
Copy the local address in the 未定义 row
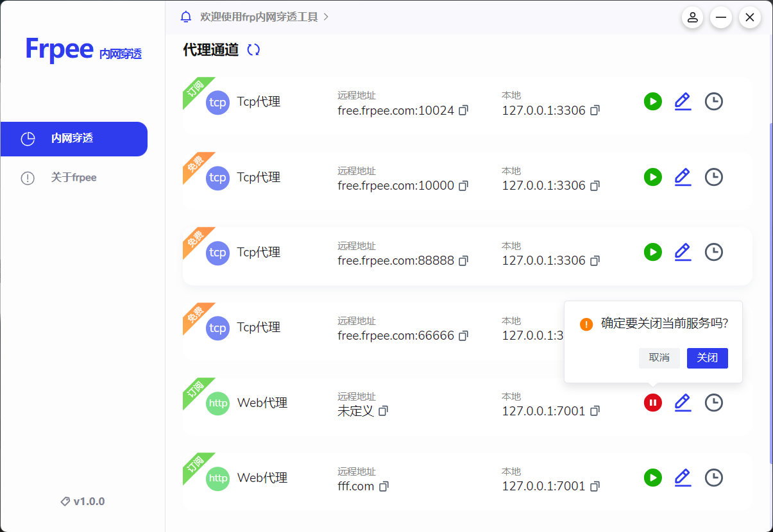[595, 411]
